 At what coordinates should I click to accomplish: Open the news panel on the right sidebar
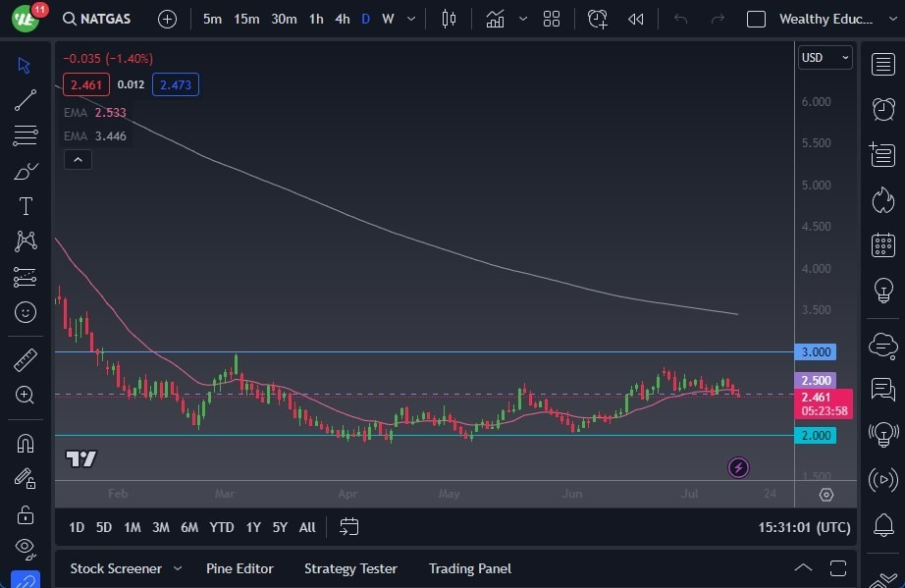point(882,155)
